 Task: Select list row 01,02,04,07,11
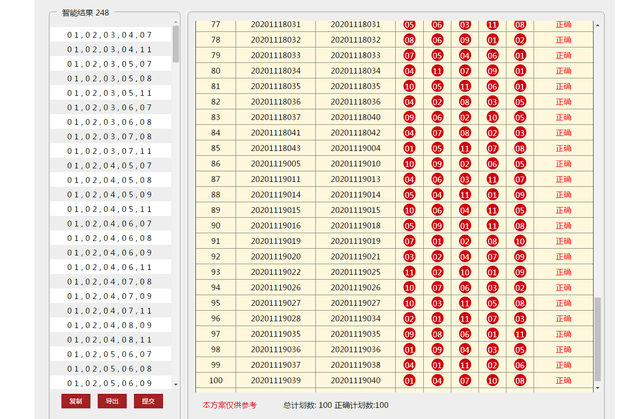point(111,310)
